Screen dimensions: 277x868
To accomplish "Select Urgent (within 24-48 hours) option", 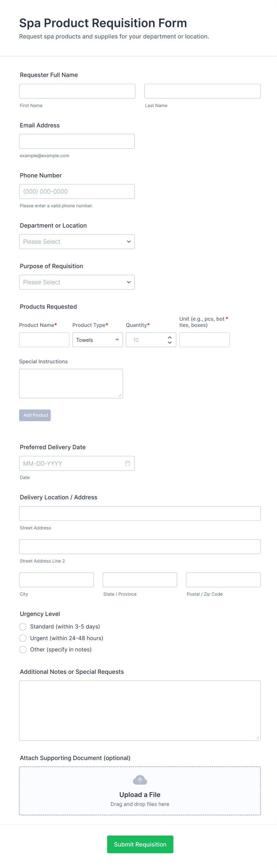I will [x=23, y=638].
